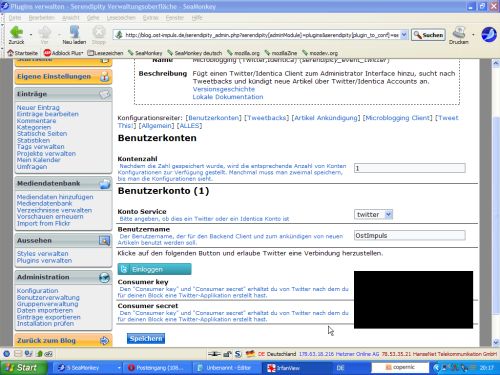Print page with Drucken icon
Screen dimensions: 500x375
(x=459, y=35)
